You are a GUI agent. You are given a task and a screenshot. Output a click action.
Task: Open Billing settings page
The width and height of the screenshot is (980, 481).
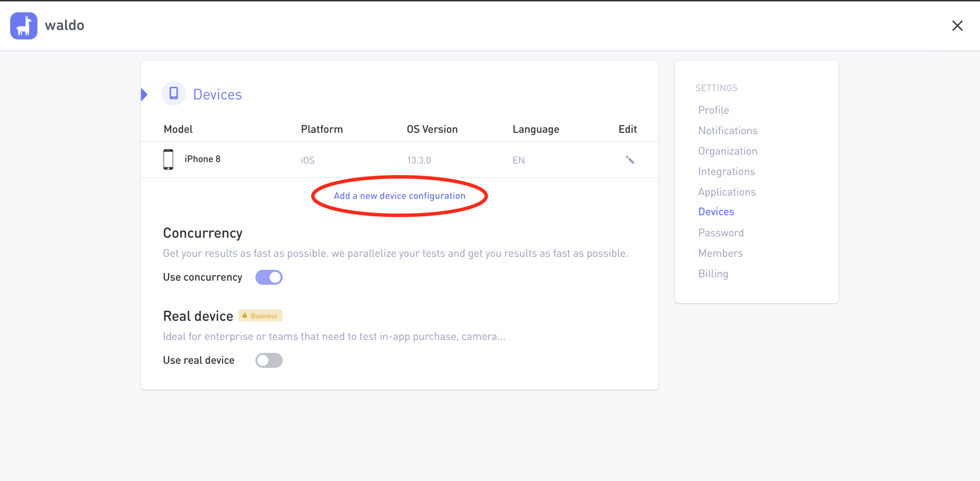coord(713,274)
